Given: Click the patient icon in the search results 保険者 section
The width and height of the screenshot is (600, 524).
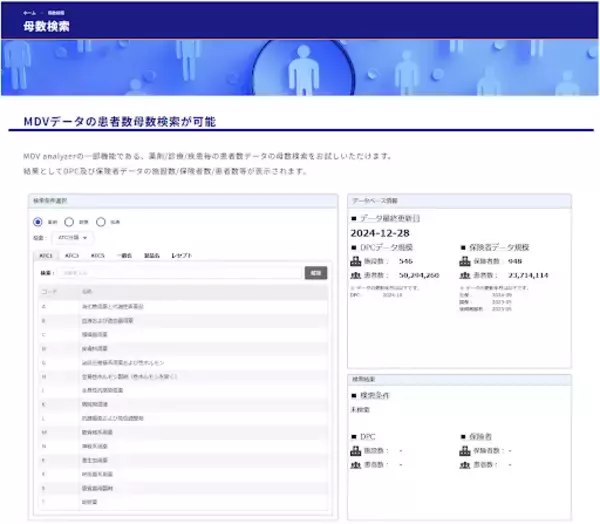Looking at the screenshot, I should [465, 465].
